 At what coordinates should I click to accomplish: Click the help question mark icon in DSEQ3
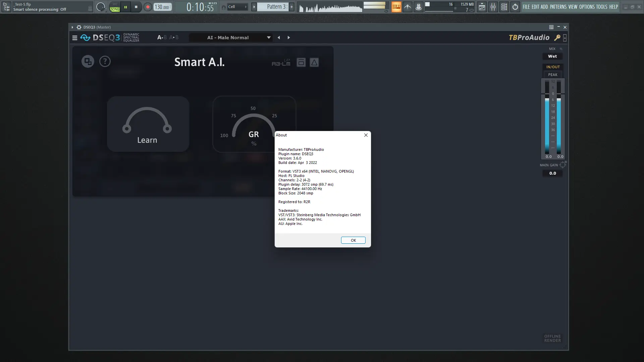pos(105,61)
